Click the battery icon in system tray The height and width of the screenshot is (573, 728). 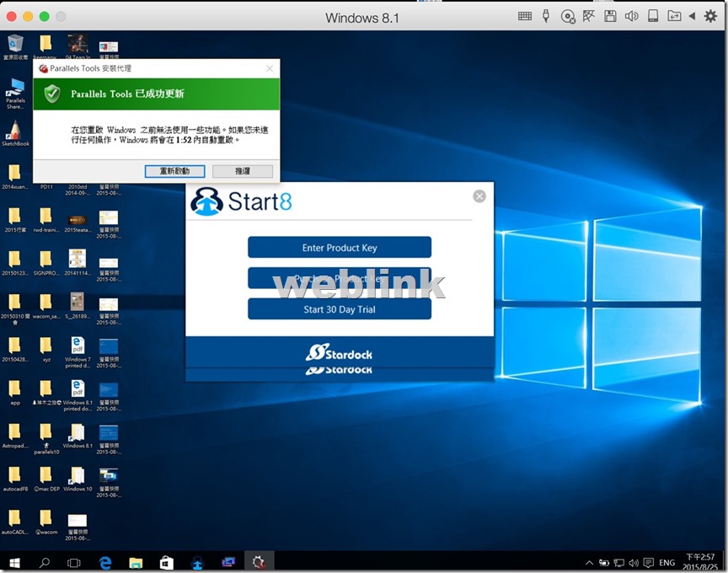[603, 563]
